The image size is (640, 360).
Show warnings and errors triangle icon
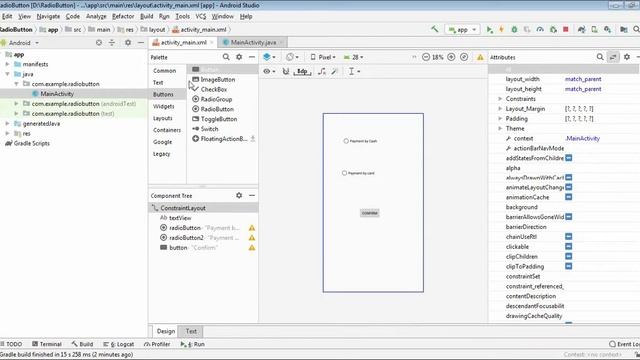(480, 57)
